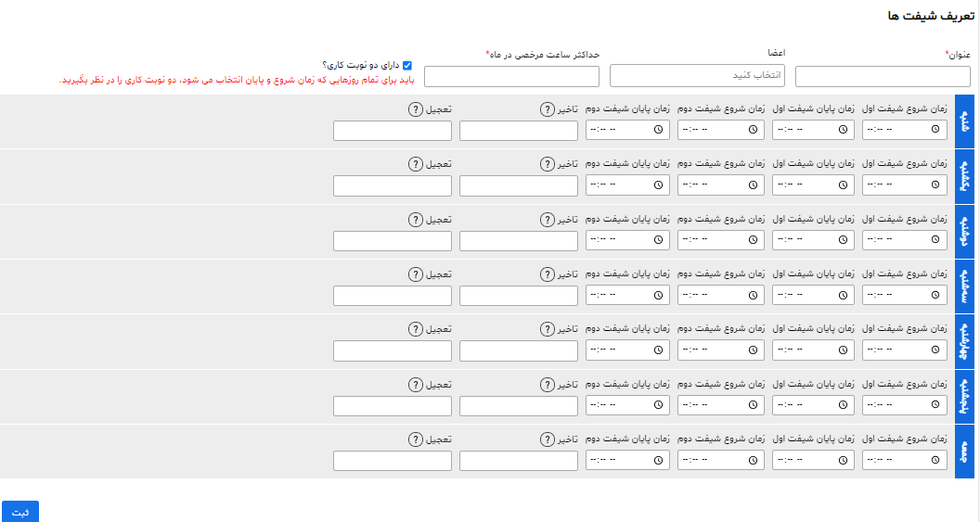
Task: Click the blue ثبت submit button
Action: click(20, 512)
